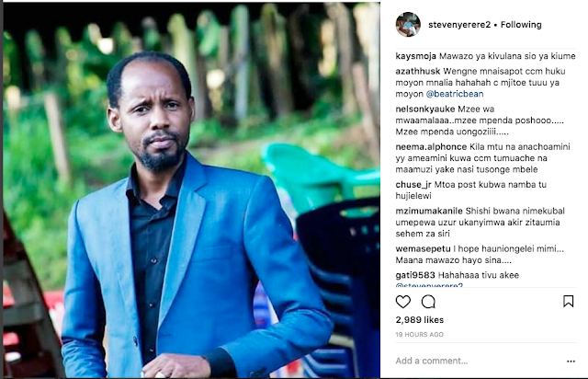Open the three-dot more options menu
The height and width of the screenshot is (379, 588).
(571, 361)
